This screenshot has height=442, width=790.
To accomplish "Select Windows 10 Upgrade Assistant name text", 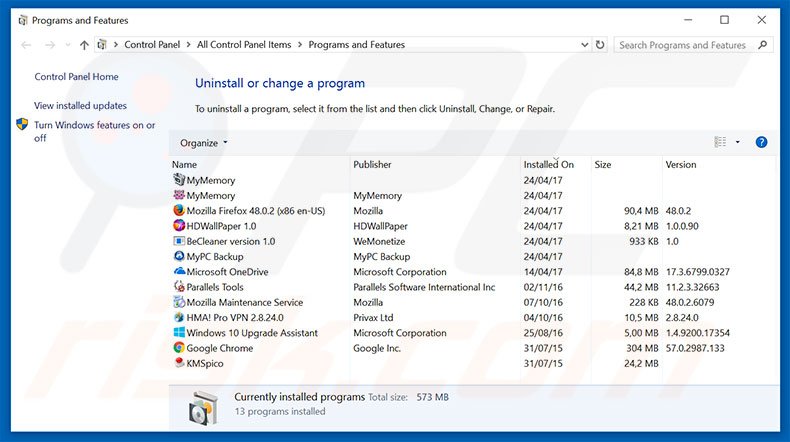I will pyautogui.click(x=252, y=333).
